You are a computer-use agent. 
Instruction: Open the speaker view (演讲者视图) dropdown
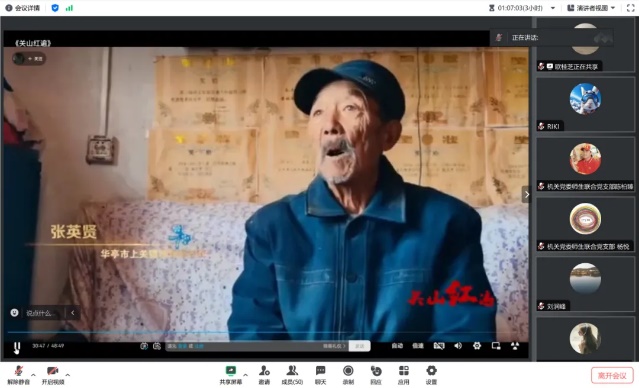[x=591, y=8]
